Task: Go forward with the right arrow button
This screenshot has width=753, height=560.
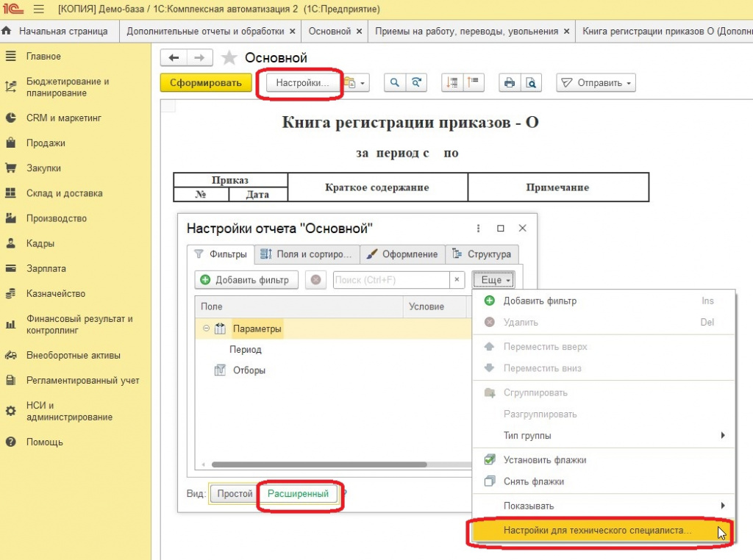Action: click(x=199, y=57)
